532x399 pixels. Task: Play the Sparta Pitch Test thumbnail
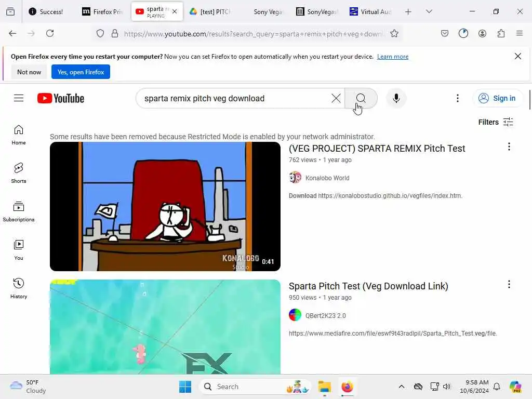165,327
